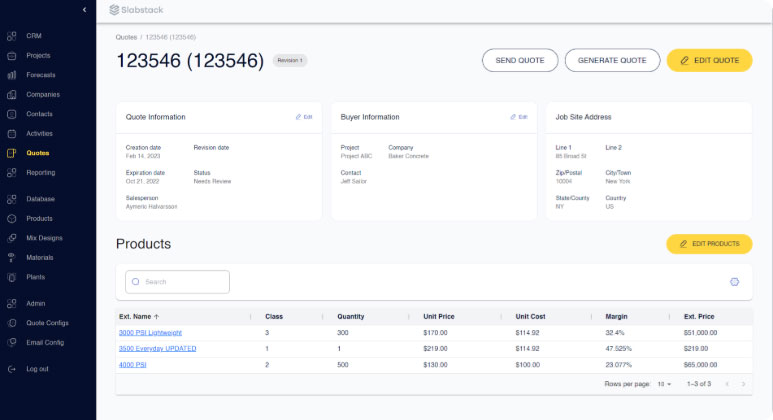Collapse the sidebar with chevron arrow
The height and width of the screenshot is (420, 773).
point(84,10)
